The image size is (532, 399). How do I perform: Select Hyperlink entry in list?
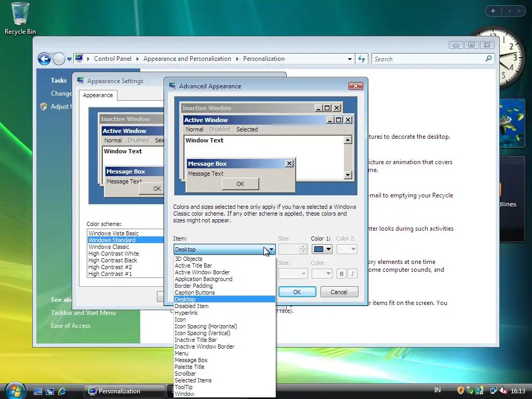coord(224,313)
